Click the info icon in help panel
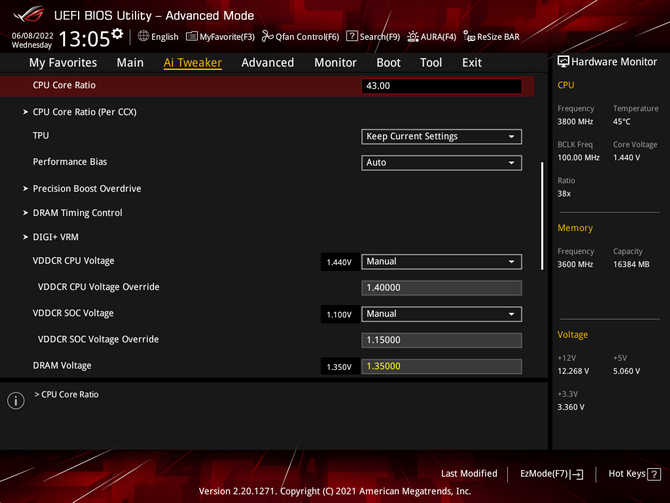 16,401
